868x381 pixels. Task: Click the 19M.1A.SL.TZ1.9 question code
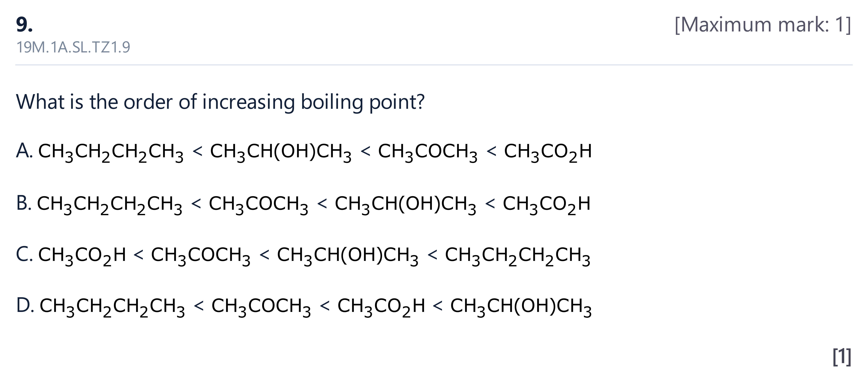(x=73, y=47)
